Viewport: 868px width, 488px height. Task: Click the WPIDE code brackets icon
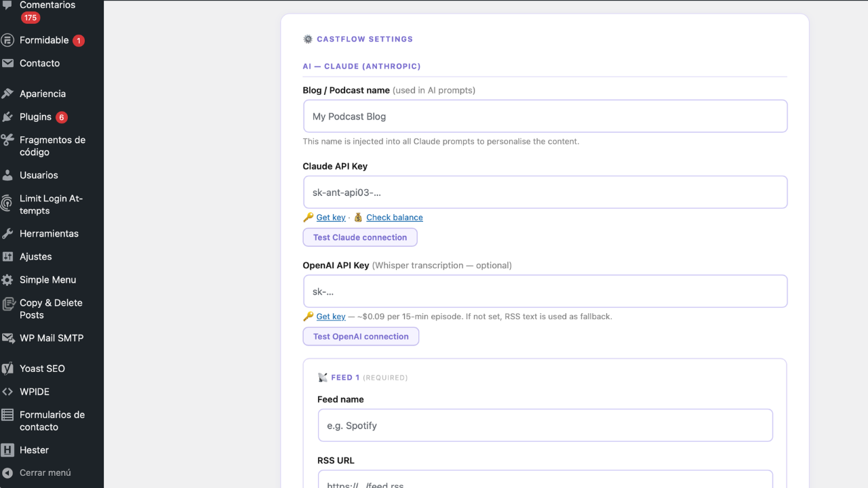(7, 391)
